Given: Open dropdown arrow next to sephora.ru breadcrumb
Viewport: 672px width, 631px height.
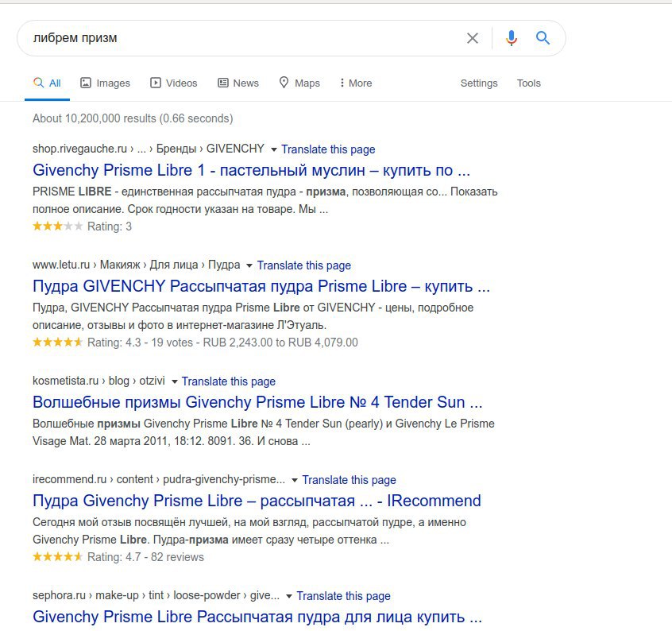Looking at the screenshot, I should tap(289, 596).
